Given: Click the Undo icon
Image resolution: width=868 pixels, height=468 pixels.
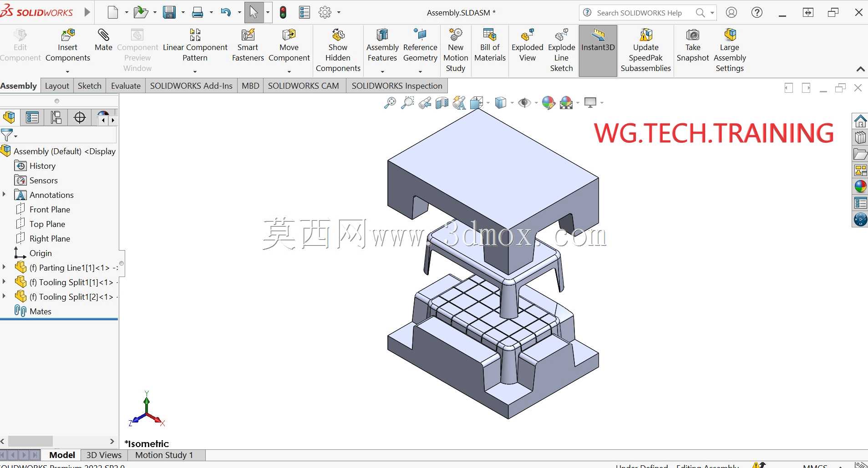Looking at the screenshot, I should pos(226,12).
